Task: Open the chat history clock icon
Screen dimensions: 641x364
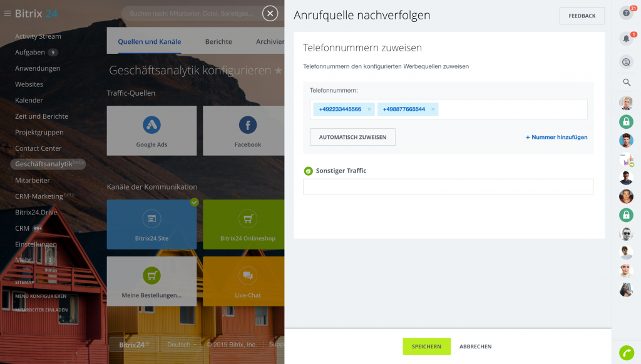Action: click(626, 62)
